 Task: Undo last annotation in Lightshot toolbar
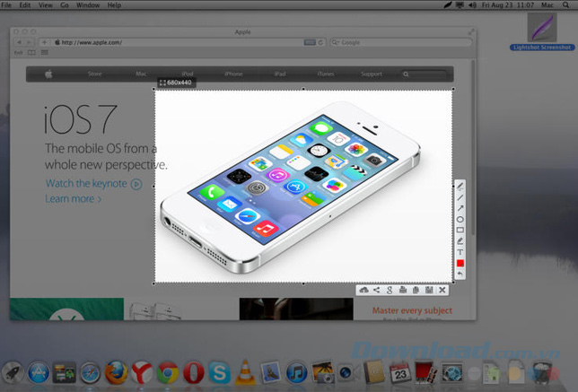[460, 274]
